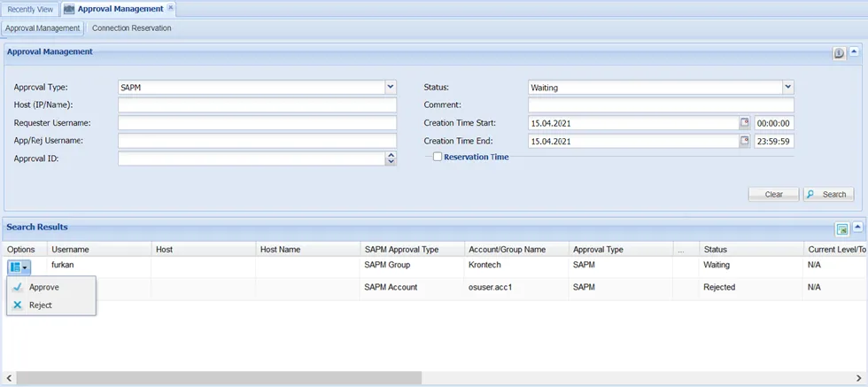Click the Options column header

(x=23, y=249)
